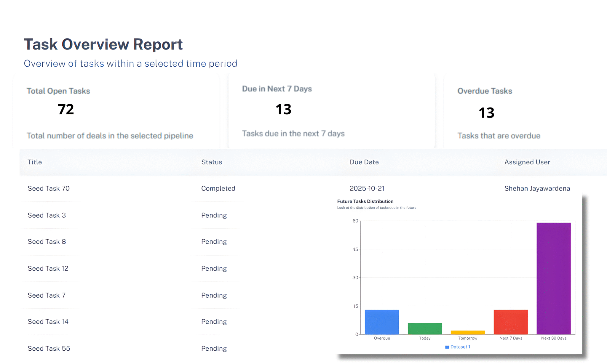Open the Seed Task 70 row

[49, 188]
